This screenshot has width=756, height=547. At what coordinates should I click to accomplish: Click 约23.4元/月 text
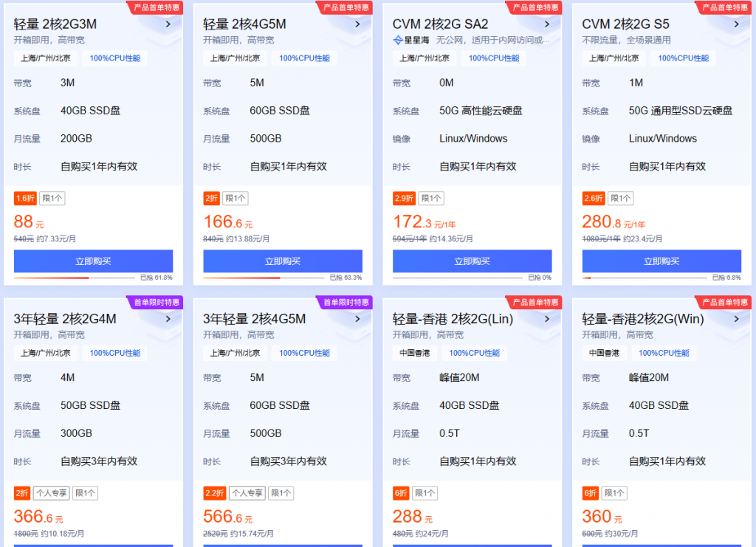coord(642,239)
